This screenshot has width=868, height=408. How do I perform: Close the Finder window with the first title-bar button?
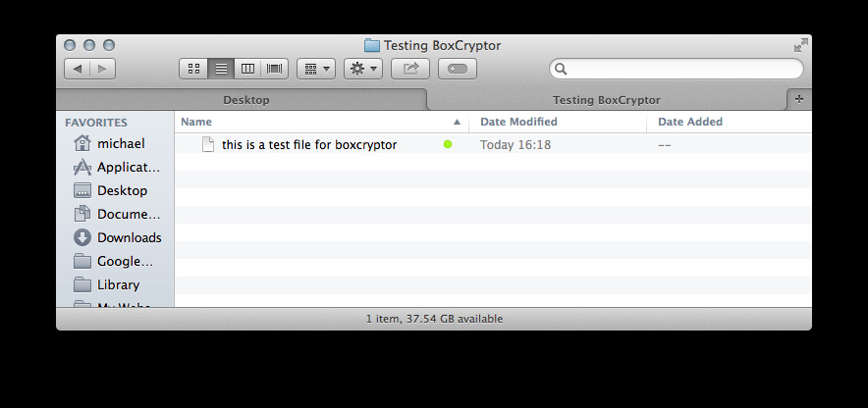point(69,45)
